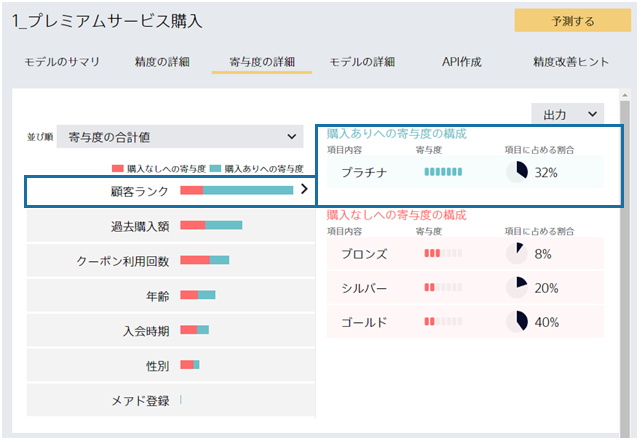Click the 40% value text
Viewport: 639px width, 440px height.
546,323
